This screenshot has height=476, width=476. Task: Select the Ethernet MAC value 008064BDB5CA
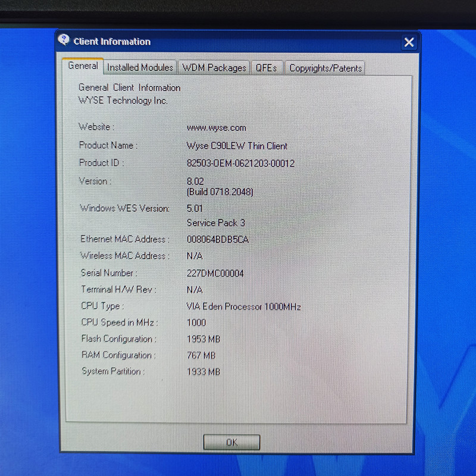pos(218,240)
